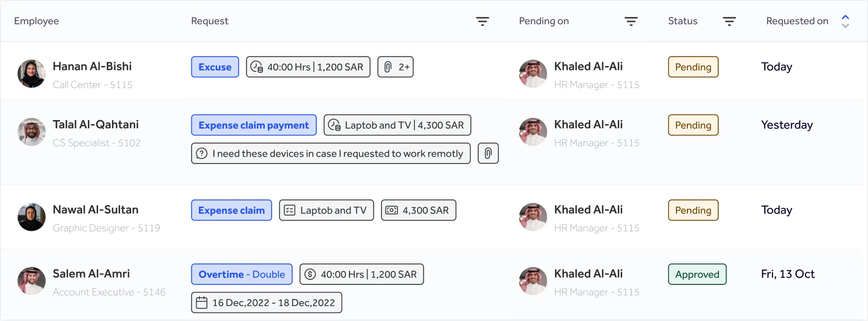Select the Overtime - Double tag
Image resolution: width=868 pixels, height=321 pixels.
click(x=241, y=275)
